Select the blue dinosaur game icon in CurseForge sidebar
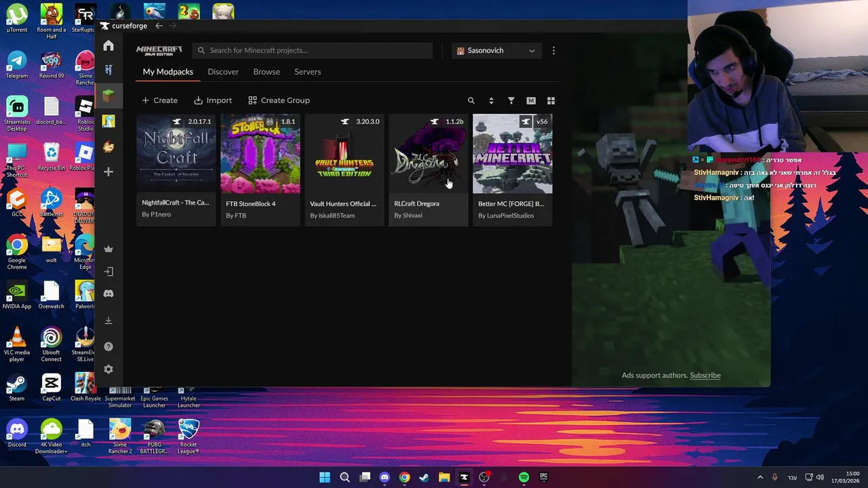 108,121
